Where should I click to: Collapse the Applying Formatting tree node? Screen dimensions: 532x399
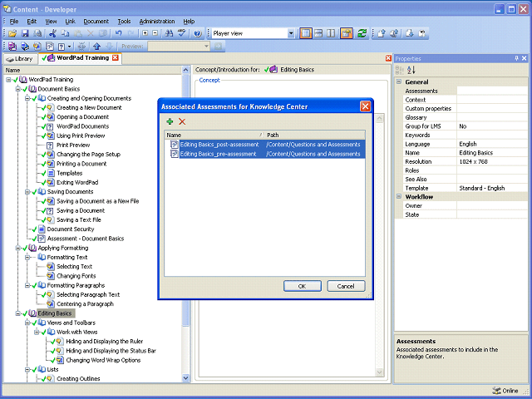[18, 248]
